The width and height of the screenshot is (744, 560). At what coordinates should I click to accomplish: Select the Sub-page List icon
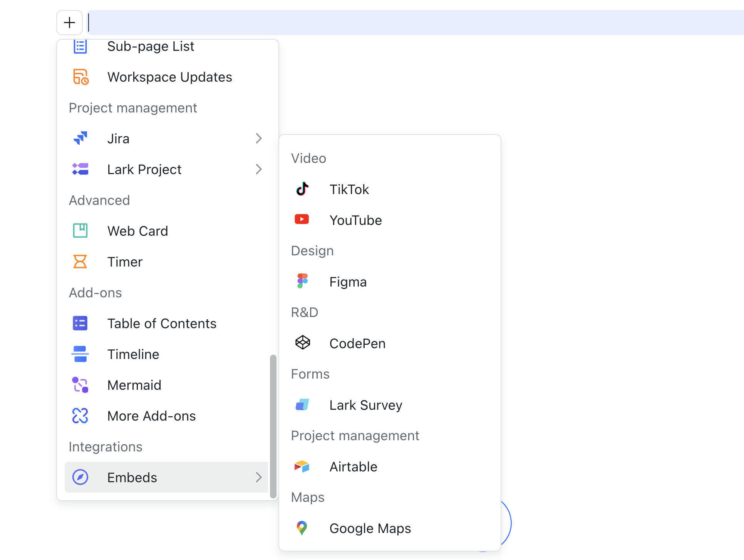coord(80,46)
